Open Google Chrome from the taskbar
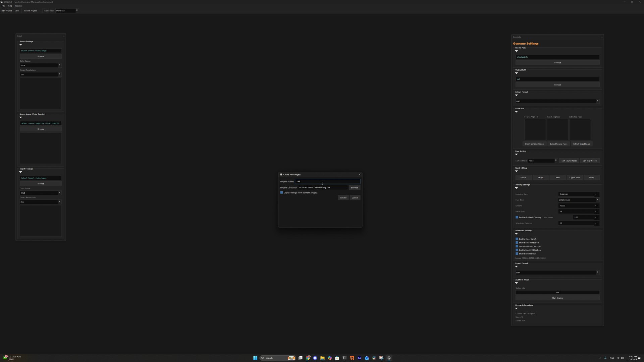This screenshot has height=362, width=644. point(308,358)
